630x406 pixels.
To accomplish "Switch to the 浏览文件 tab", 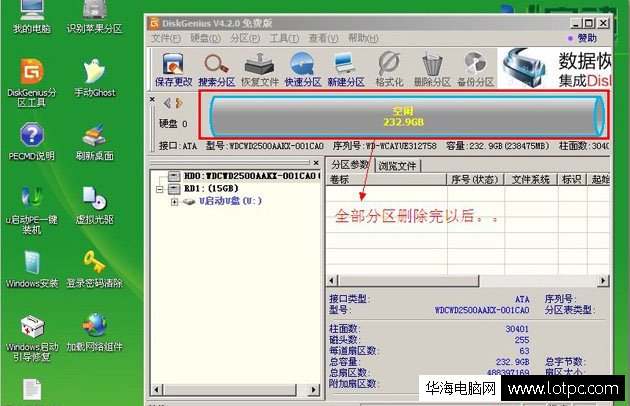I will [x=397, y=165].
